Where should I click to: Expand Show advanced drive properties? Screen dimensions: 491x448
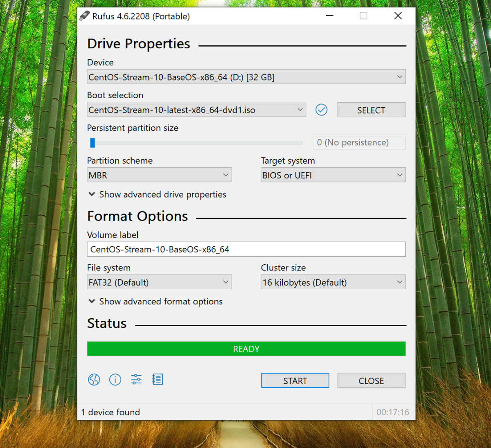tap(158, 194)
